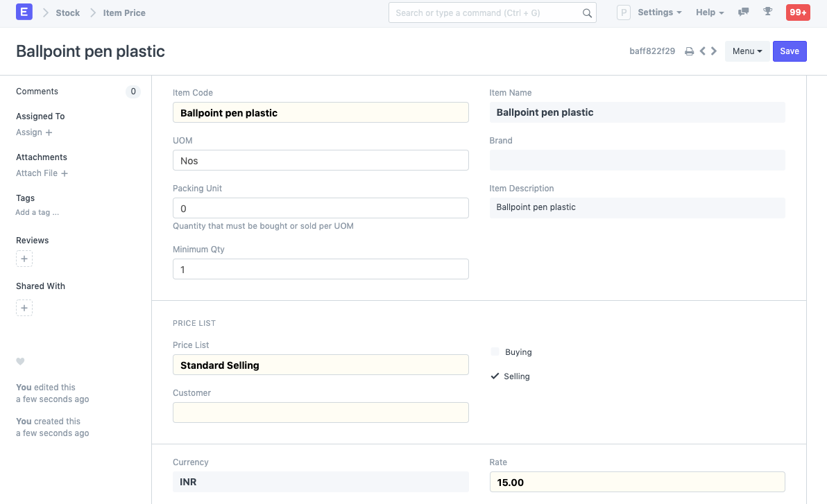Expand the Help dropdown

click(710, 12)
